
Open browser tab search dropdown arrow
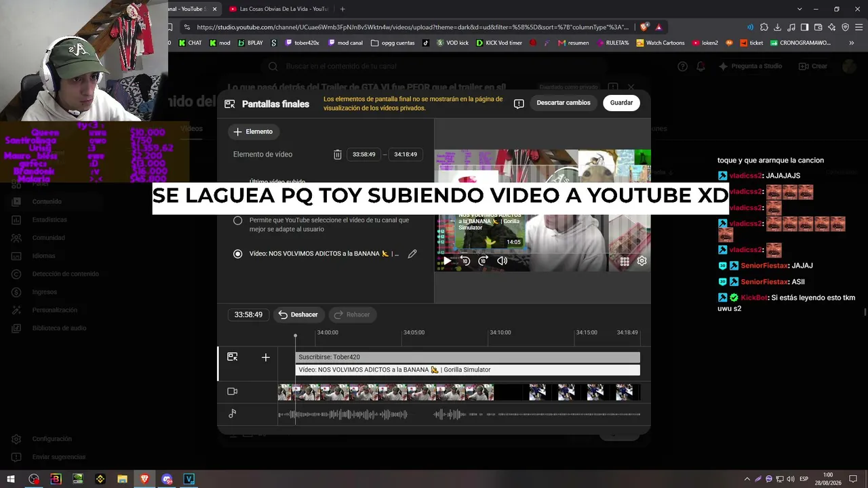pos(800,9)
